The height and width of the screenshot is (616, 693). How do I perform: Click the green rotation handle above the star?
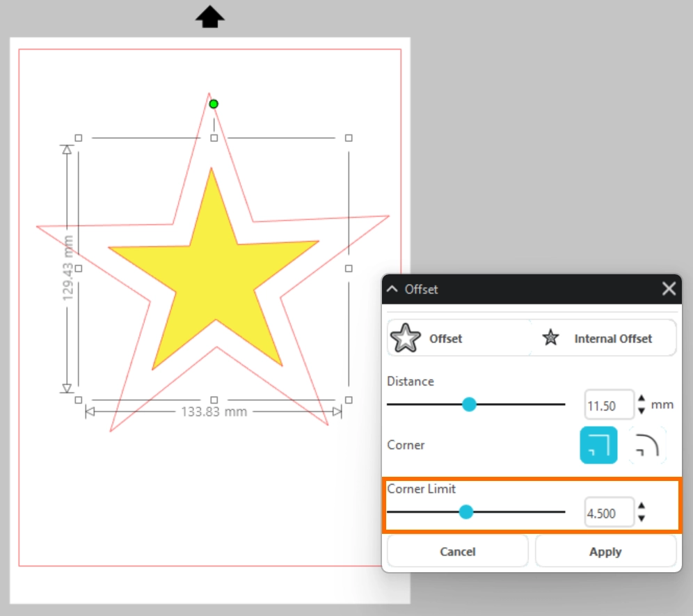click(214, 104)
